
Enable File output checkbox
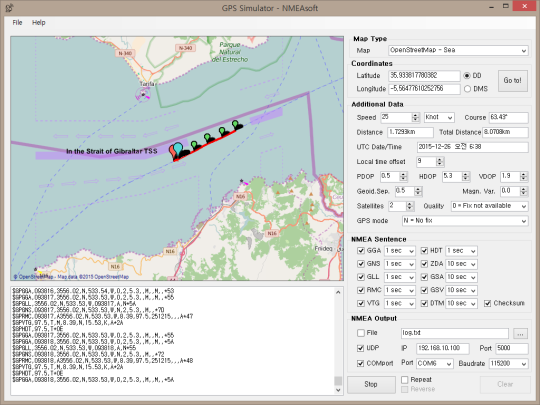[x=361, y=333]
